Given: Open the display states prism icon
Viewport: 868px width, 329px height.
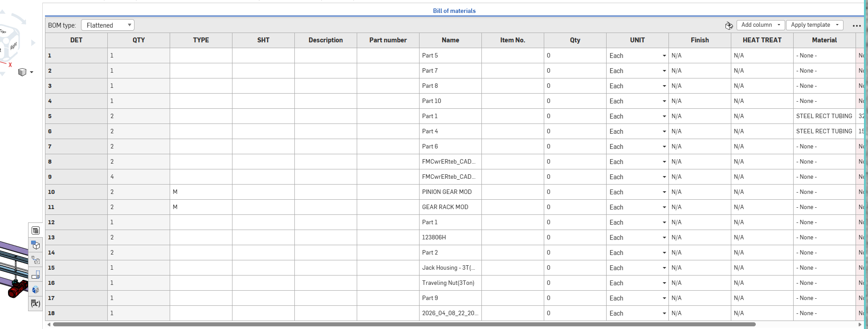Looking at the screenshot, I should (x=36, y=290).
